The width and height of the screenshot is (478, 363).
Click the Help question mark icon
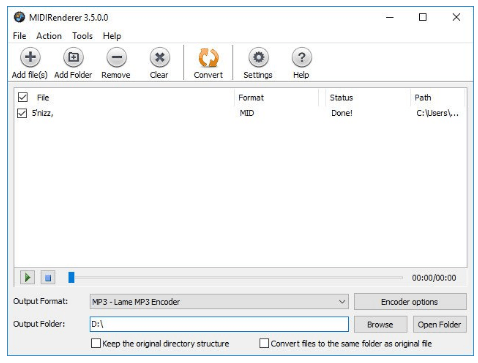[301, 57]
